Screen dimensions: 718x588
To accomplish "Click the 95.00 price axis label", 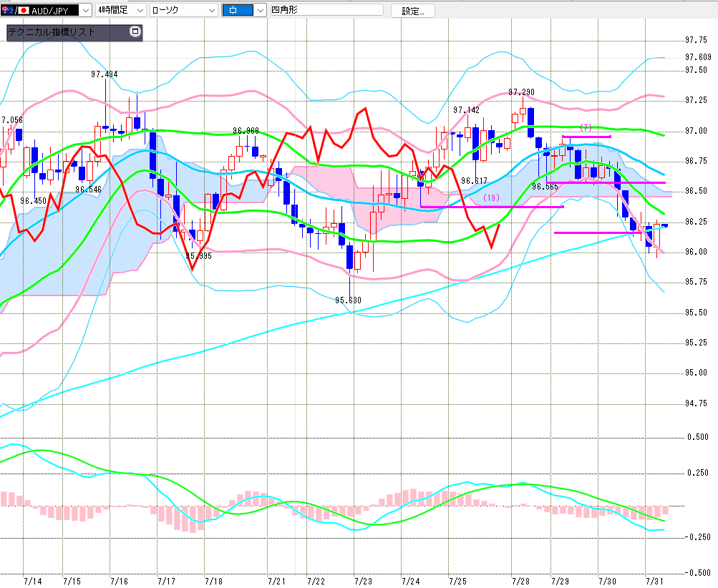I will pyautogui.click(x=696, y=373).
